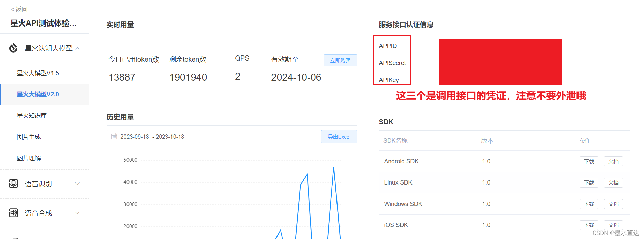Click the 1901940 remaining token value

click(188, 77)
